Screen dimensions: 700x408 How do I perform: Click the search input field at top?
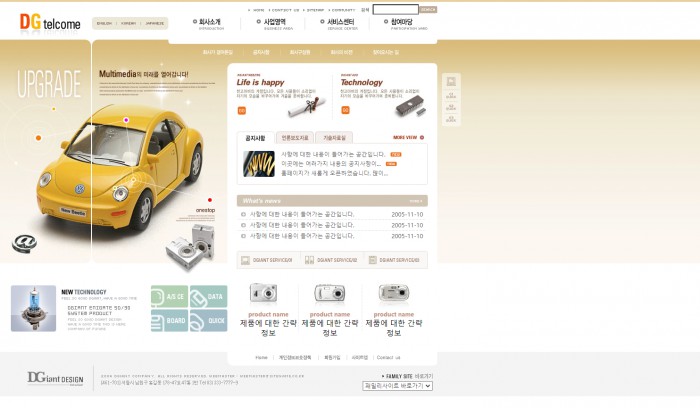pyautogui.click(x=395, y=9)
